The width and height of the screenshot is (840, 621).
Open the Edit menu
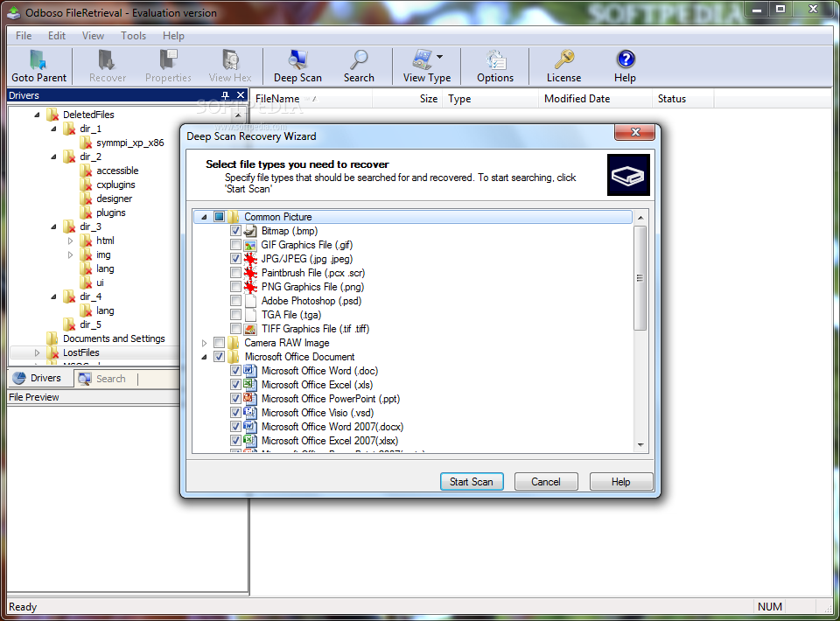(57, 36)
